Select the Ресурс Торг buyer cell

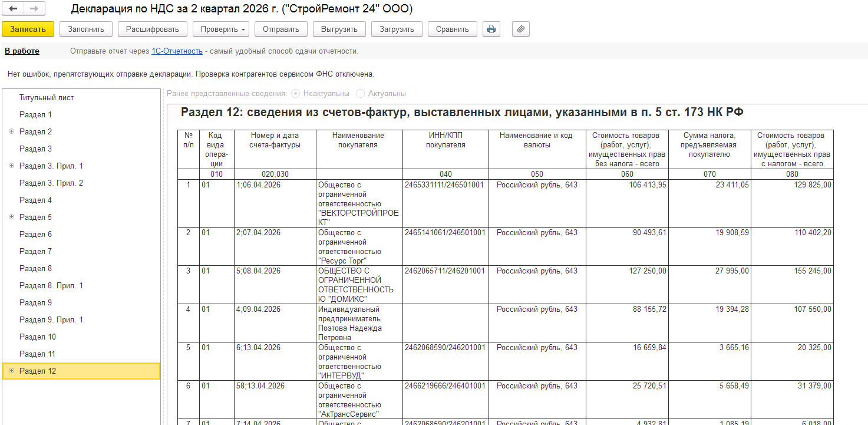[359, 246]
